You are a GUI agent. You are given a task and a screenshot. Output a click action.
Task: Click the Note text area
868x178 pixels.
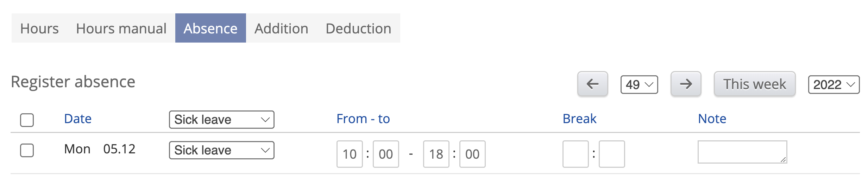(x=742, y=152)
